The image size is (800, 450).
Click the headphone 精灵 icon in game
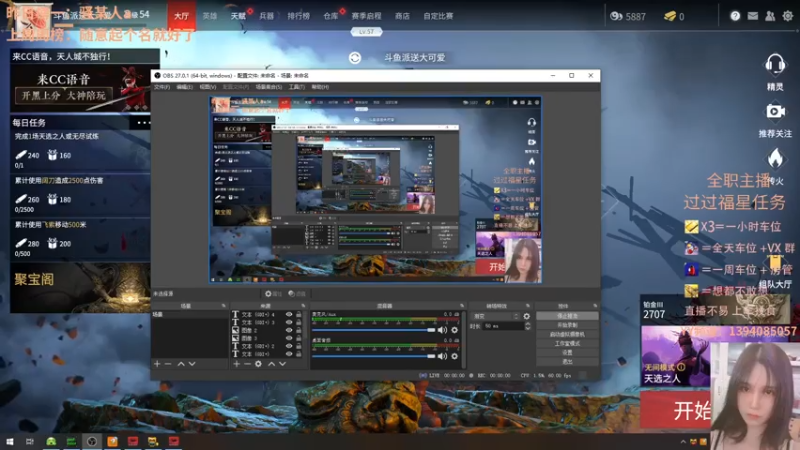point(775,65)
